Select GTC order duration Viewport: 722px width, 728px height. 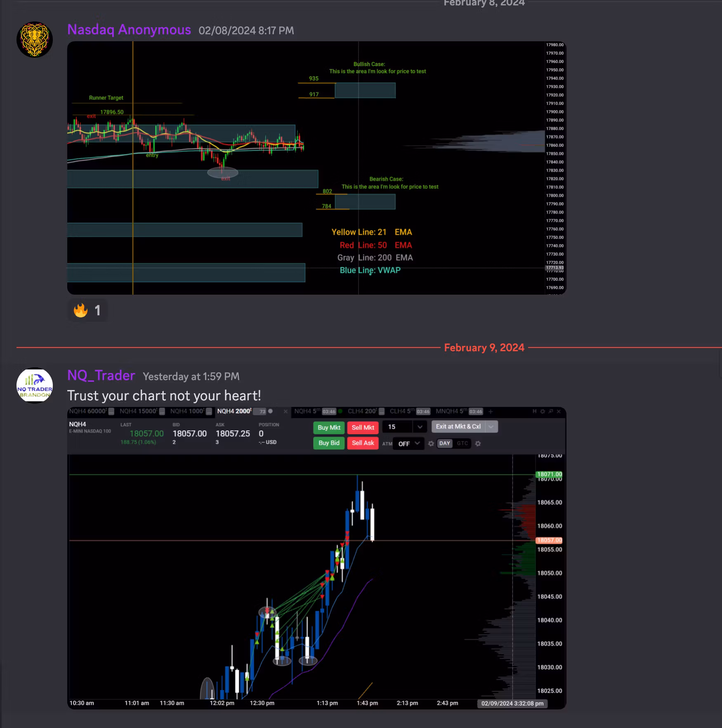pos(462,443)
